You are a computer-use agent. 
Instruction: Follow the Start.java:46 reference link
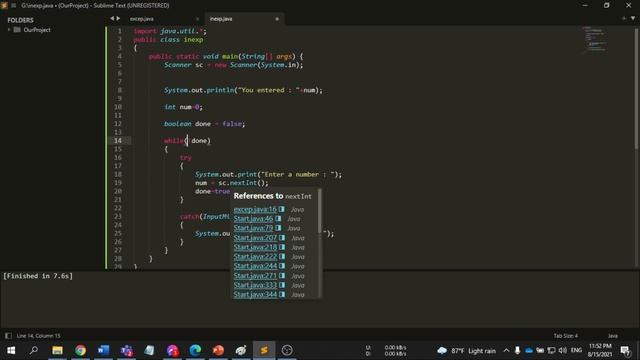(253, 219)
